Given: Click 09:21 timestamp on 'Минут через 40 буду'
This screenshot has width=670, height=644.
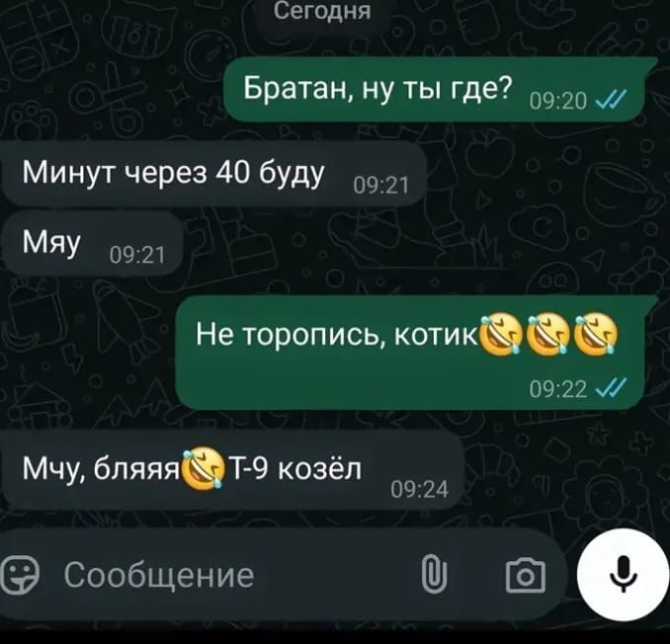Looking at the screenshot, I should tap(381, 187).
